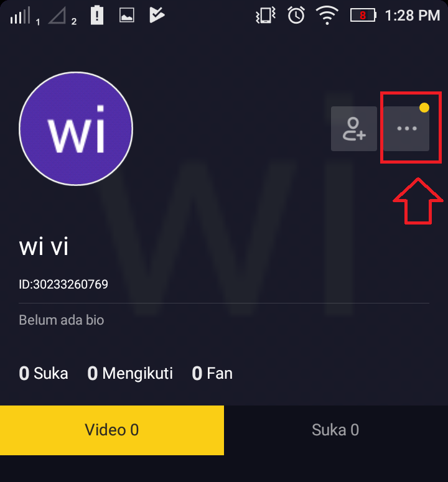This screenshot has width=448, height=482.
Task: Switch to the Video 0 tab
Action: pyautogui.click(x=112, y=430)
